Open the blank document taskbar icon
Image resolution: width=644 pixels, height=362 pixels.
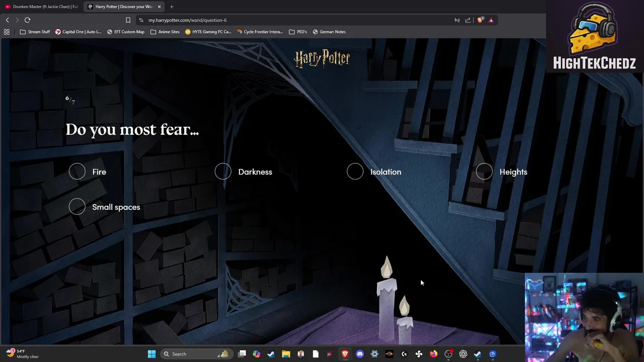click(315, 354)
